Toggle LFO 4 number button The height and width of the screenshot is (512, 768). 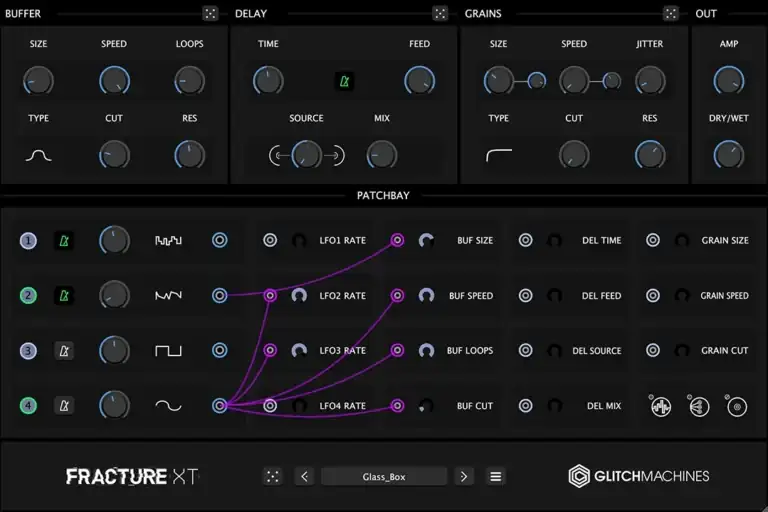point(28,406)
